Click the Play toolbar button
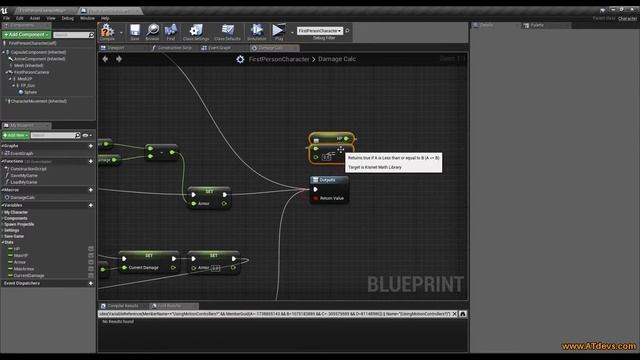 (279, 32)
